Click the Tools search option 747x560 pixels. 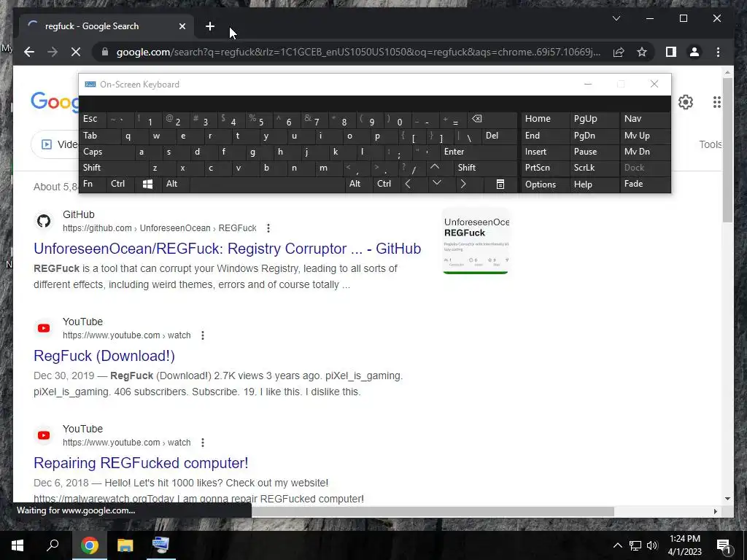(x=710, y=144)
